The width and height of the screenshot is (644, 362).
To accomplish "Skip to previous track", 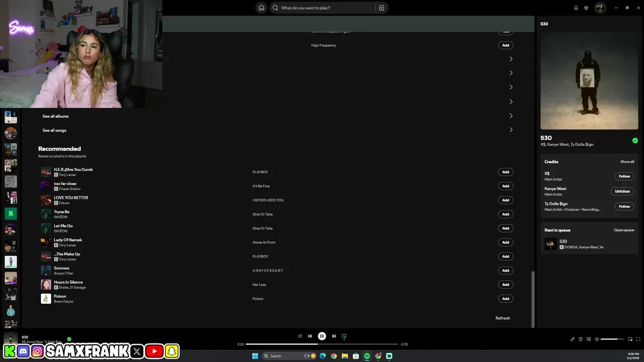I will tap(310, 336).
